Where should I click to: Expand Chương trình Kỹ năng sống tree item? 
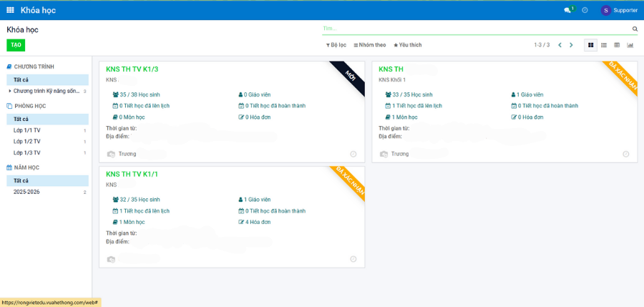tap(10, 91)
